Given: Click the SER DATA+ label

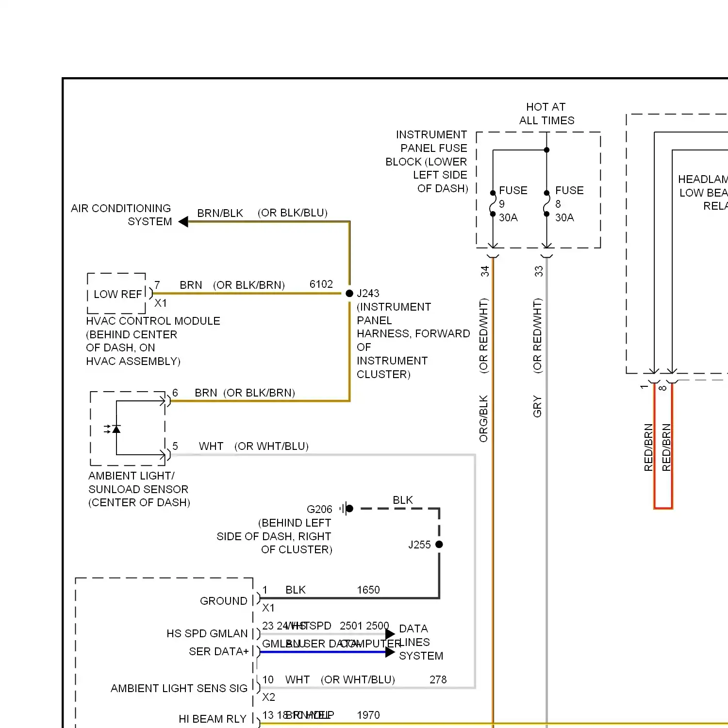Looking at the screenshot, I should coord(218,651).
